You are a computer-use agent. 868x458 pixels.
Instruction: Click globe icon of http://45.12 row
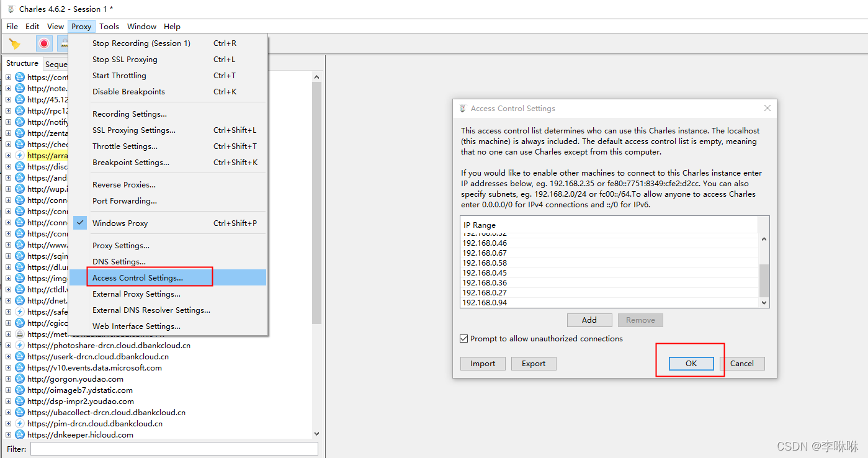[19, 100]
